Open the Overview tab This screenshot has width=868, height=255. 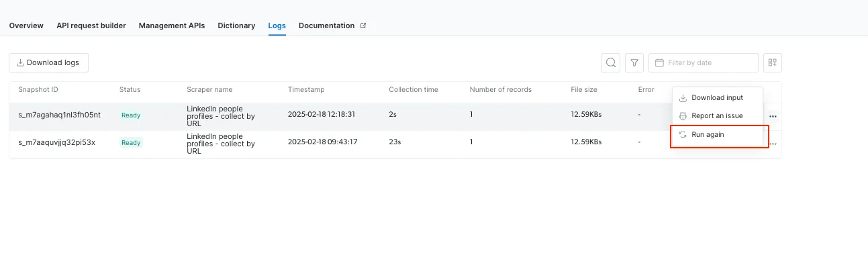(26, 25)
